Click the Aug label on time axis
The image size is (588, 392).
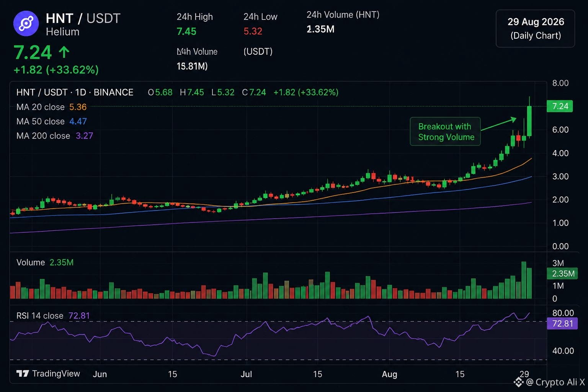389,374
